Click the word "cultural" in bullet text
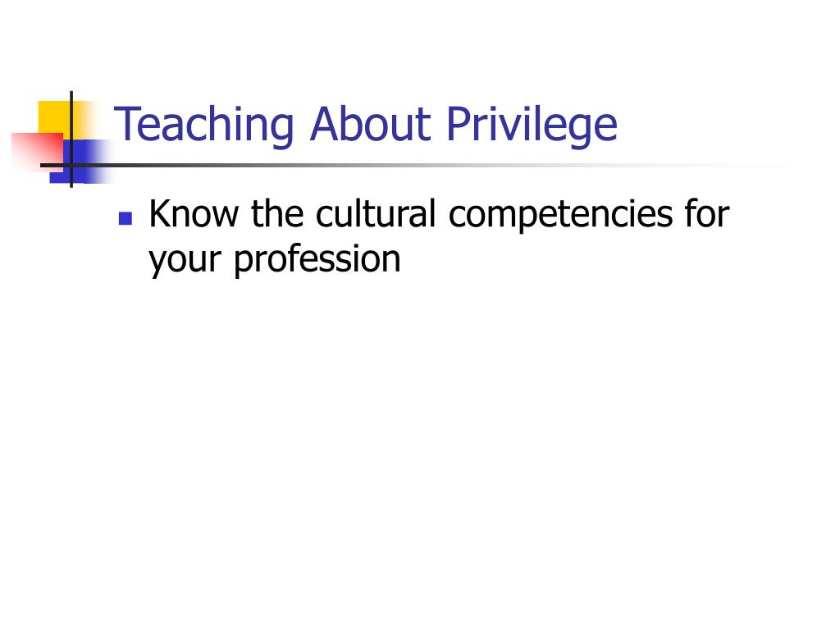 (x=376, y=213)
